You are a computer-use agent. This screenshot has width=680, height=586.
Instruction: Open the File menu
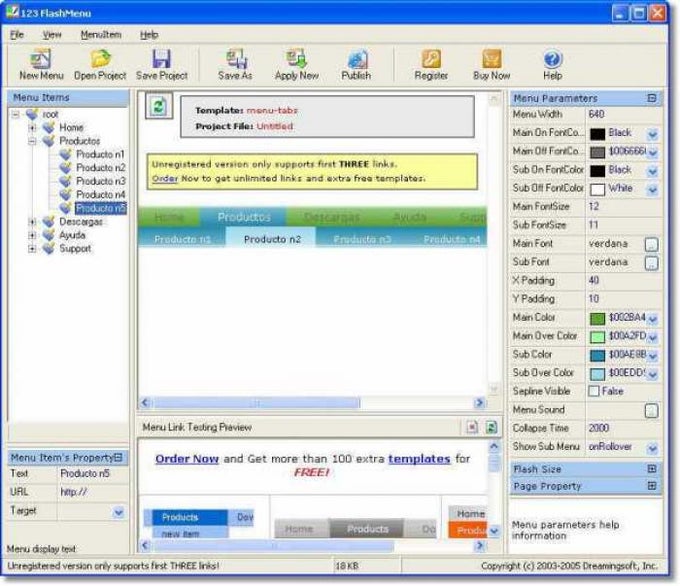click(x=16, y=35)
